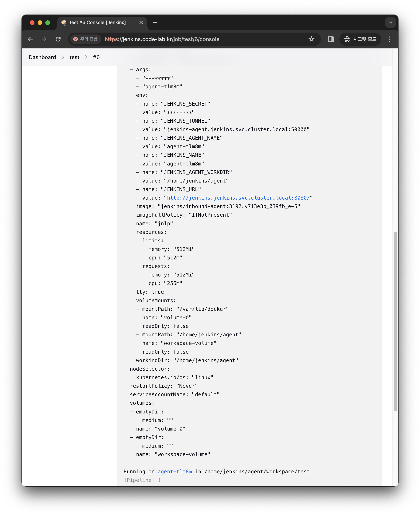Toggle the browser side panel
This screenshot has height=515, width=420.
331,39
